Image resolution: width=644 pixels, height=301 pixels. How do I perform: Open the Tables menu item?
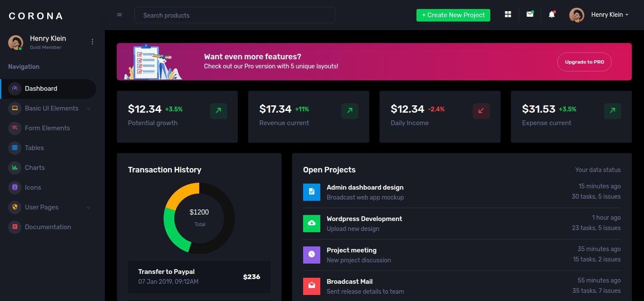[x=48, y=148]
